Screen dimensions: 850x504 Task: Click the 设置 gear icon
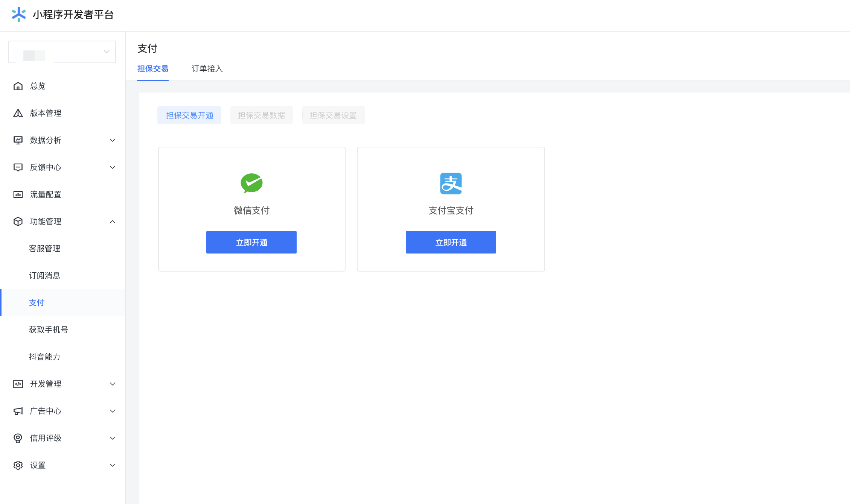point(18,465)
